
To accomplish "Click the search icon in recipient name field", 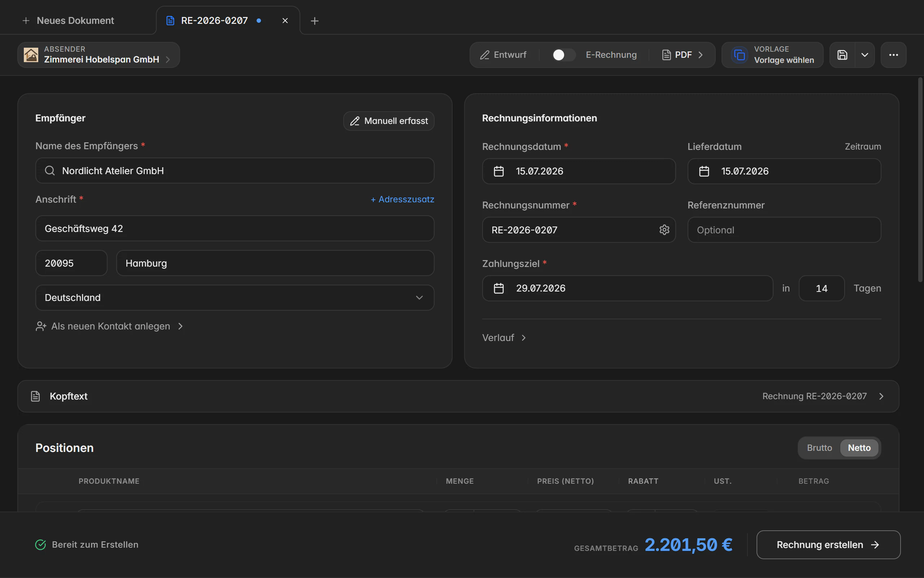I will [50, 171].
